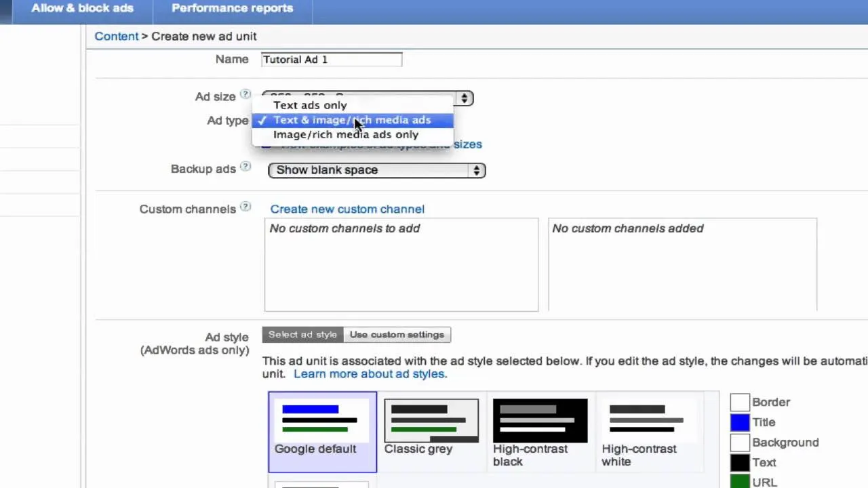Switch to Select ad style mode

tap(302, 335)
